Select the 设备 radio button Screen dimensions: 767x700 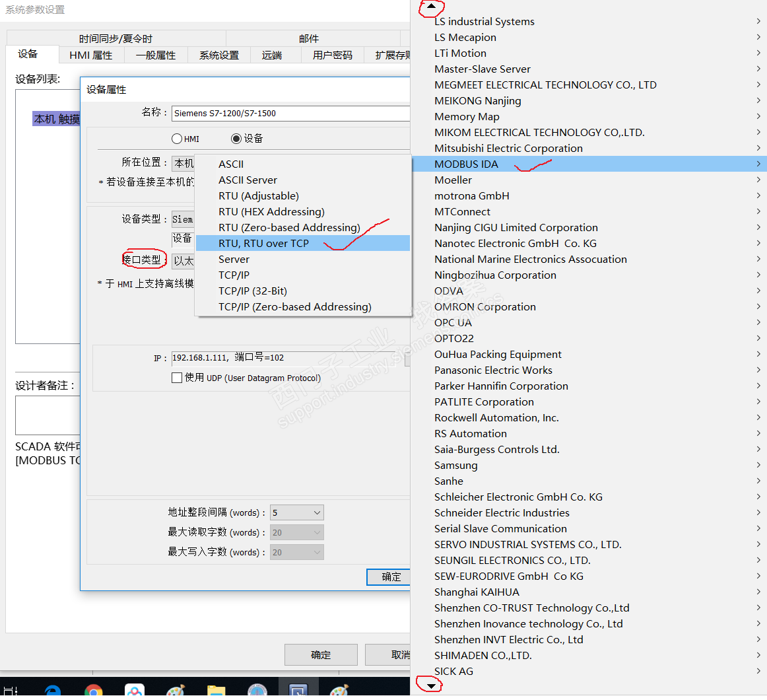tap(236, 139)
